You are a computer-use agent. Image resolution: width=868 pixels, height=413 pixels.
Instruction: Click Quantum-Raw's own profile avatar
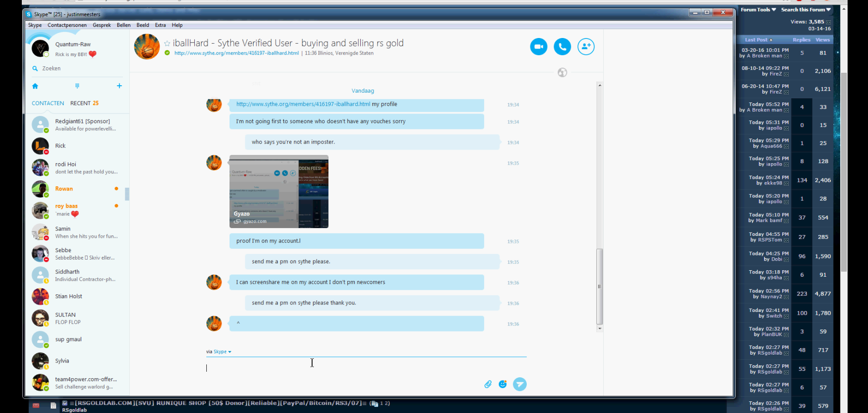40,48
